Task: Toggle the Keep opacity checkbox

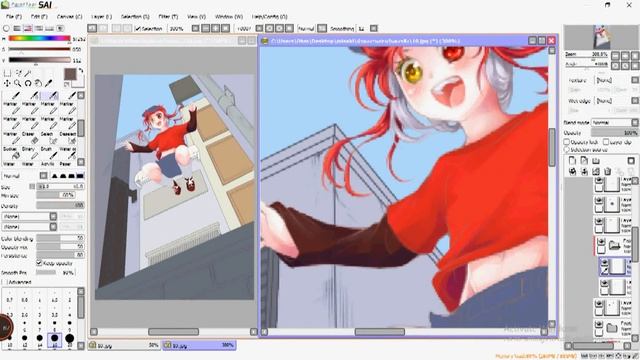Action: point(39,263)
